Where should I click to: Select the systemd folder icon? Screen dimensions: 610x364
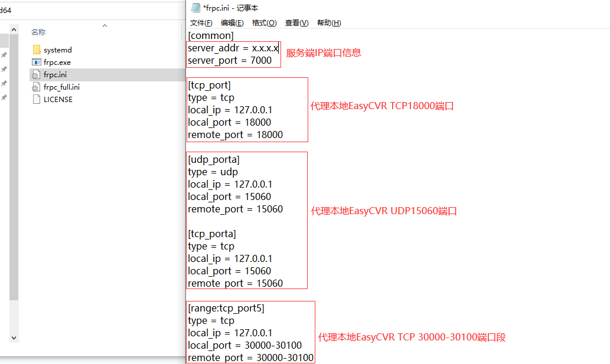[36, 50]
